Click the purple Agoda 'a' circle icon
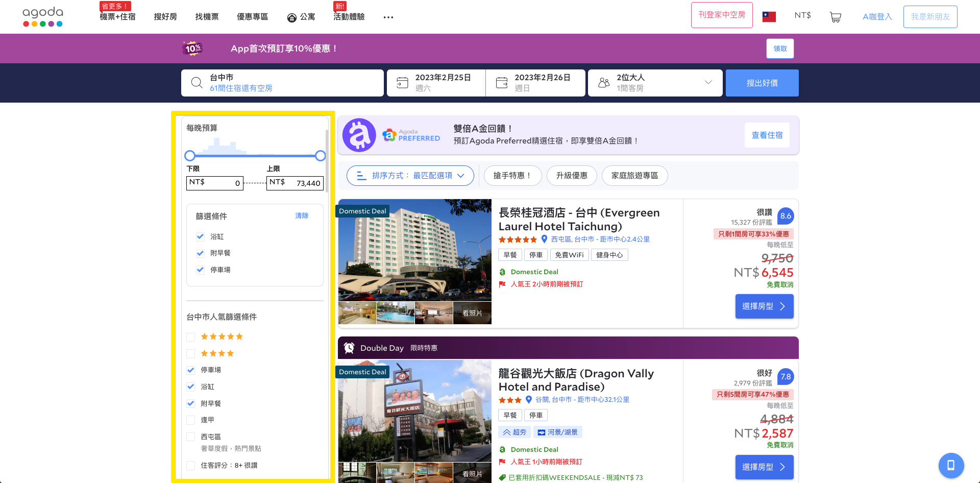Viewport: 980px width, 483px height. click(359, 135)
